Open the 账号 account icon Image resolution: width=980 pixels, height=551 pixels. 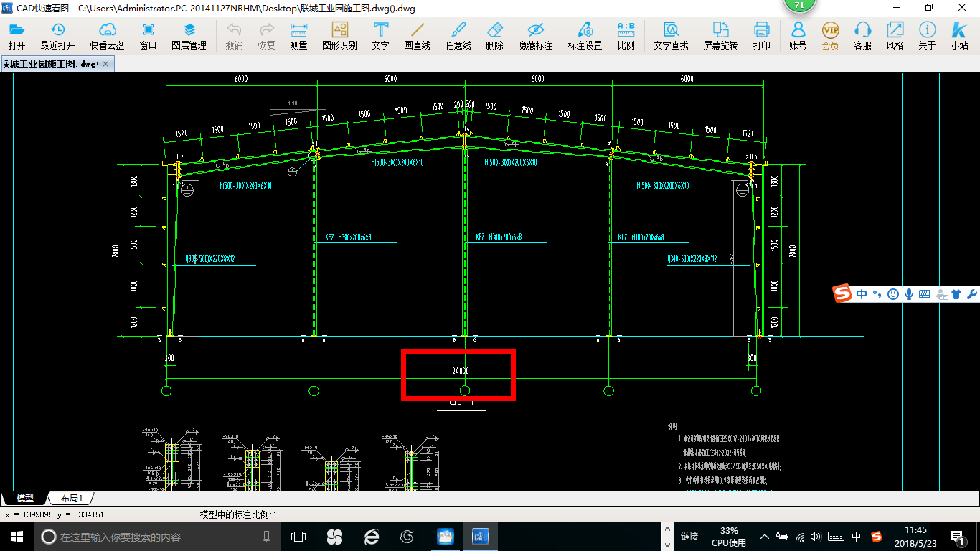tap(798, 35)
